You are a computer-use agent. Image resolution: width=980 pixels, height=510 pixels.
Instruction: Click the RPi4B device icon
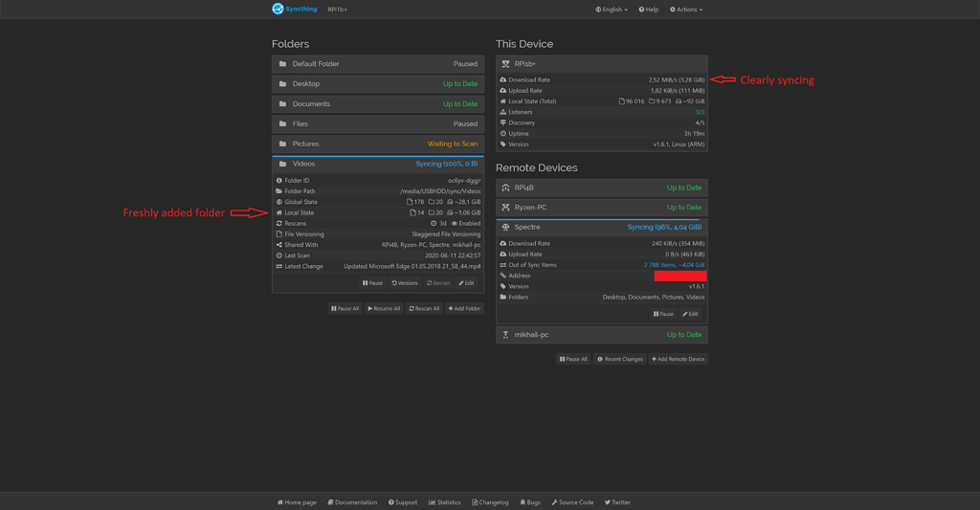505,188
